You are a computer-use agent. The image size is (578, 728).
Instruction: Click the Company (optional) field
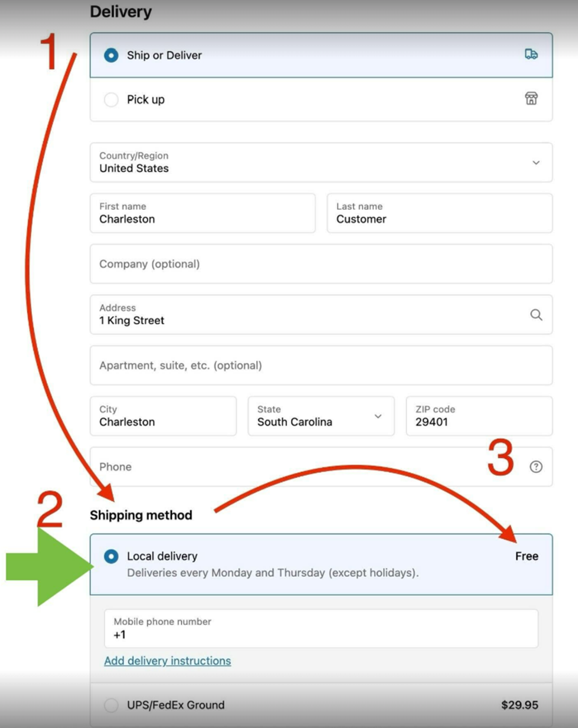click(x=321, y=264)
